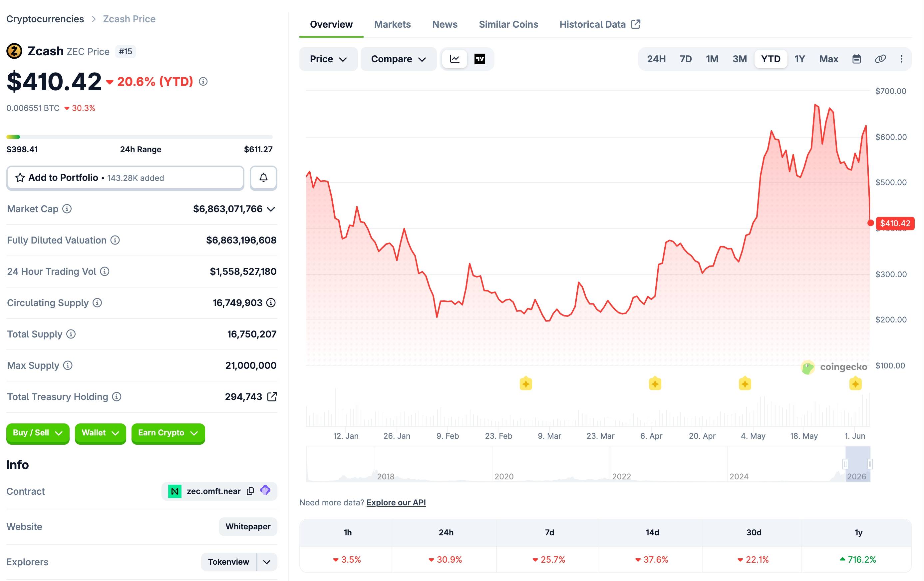
Task: Select the Max time range
Action: click(829, 59)
